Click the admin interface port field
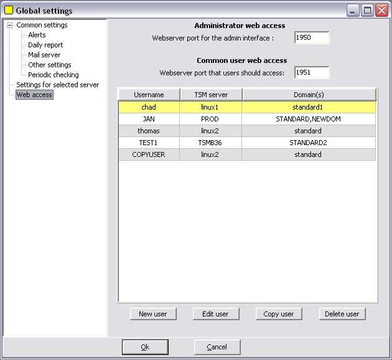The image size is (392, 360). (x=312, y=38)
